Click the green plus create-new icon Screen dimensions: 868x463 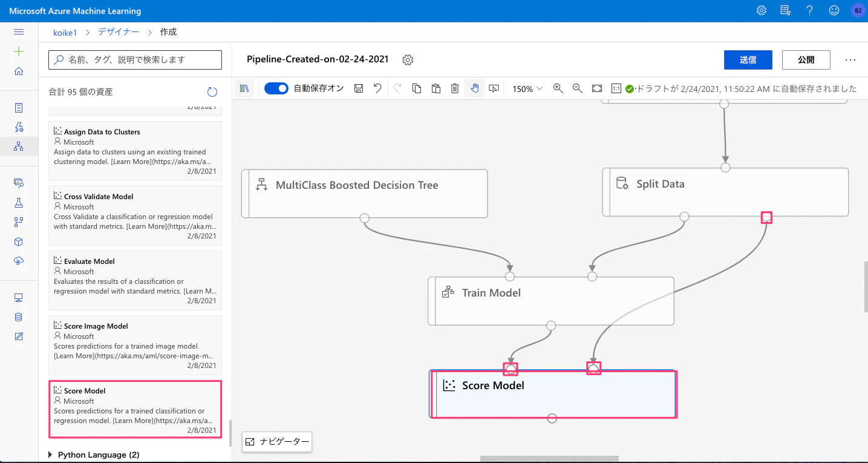[19, 51]
